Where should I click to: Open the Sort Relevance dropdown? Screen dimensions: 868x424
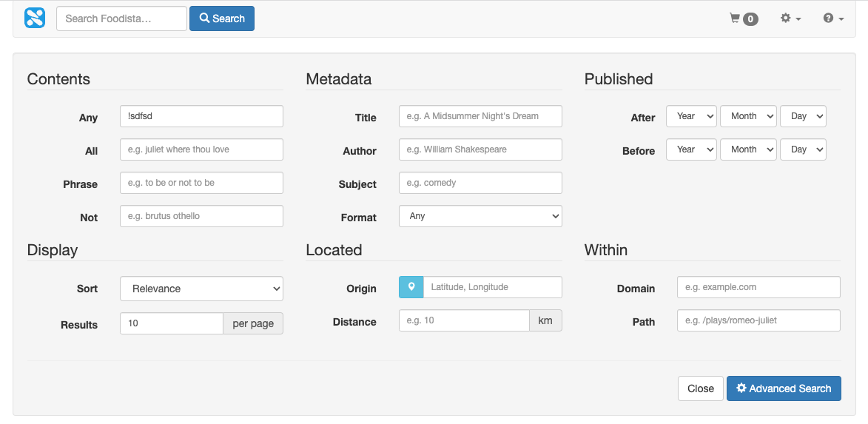[x=201, y=289]
